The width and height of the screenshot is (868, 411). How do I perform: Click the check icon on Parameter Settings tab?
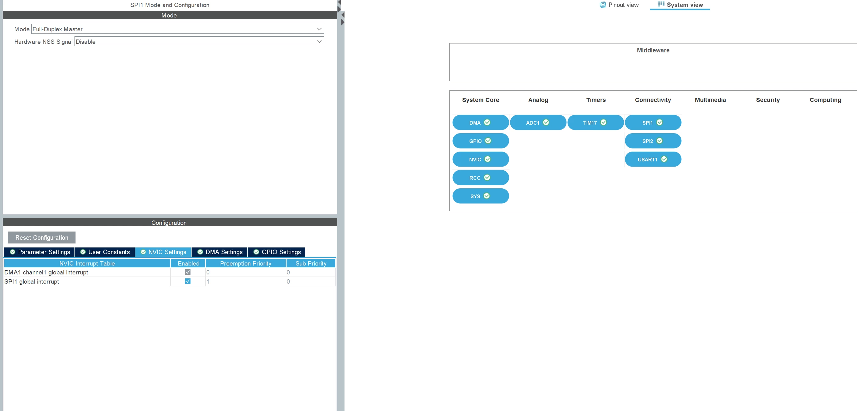tap(13, 252)
